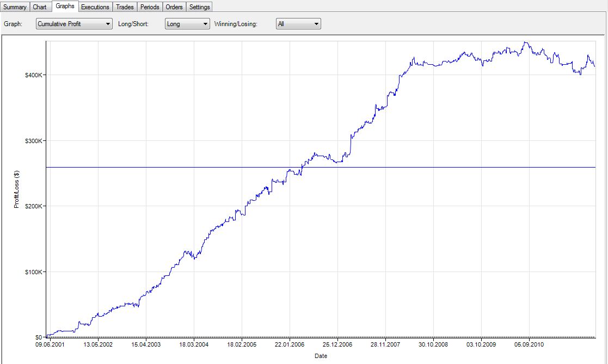Click the $100K label on the Y-axis

(x=34, y=272)
